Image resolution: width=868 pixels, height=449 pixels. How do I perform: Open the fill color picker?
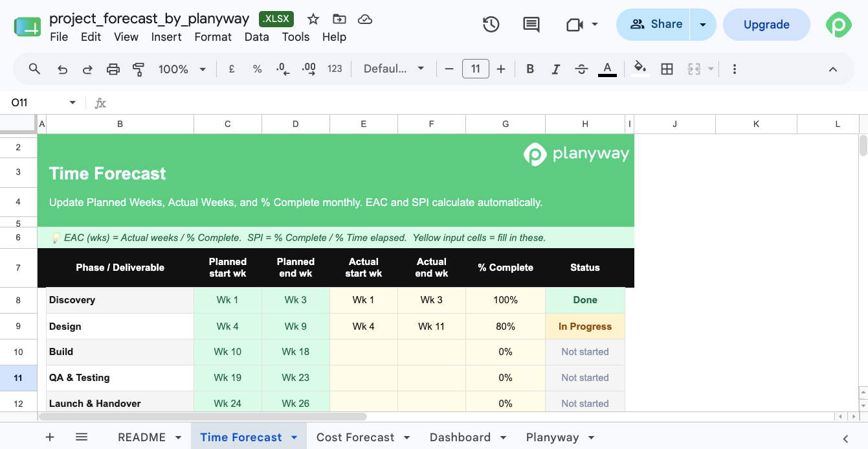pos(640,69)
